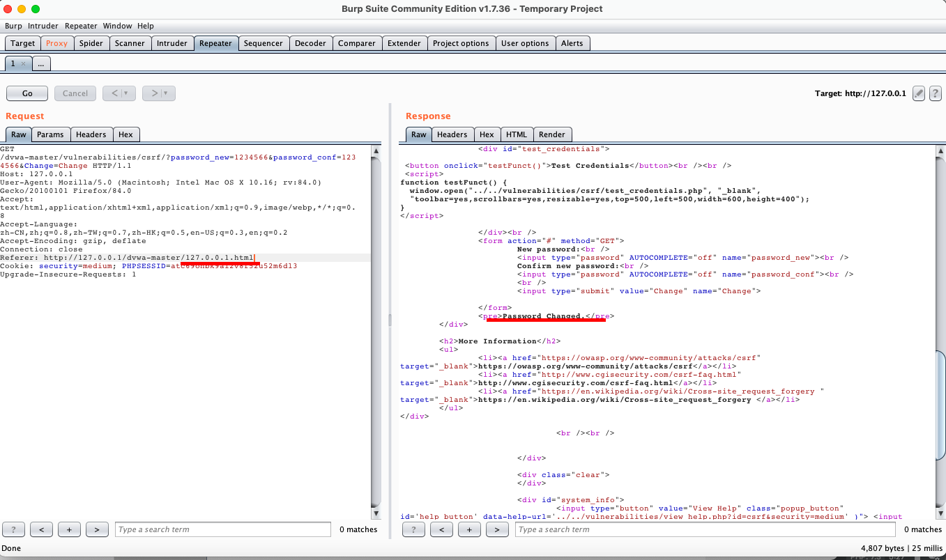Click 'Connection: close' header line
The height and width of the screenshot is (560, 946).
click(41, 249)
